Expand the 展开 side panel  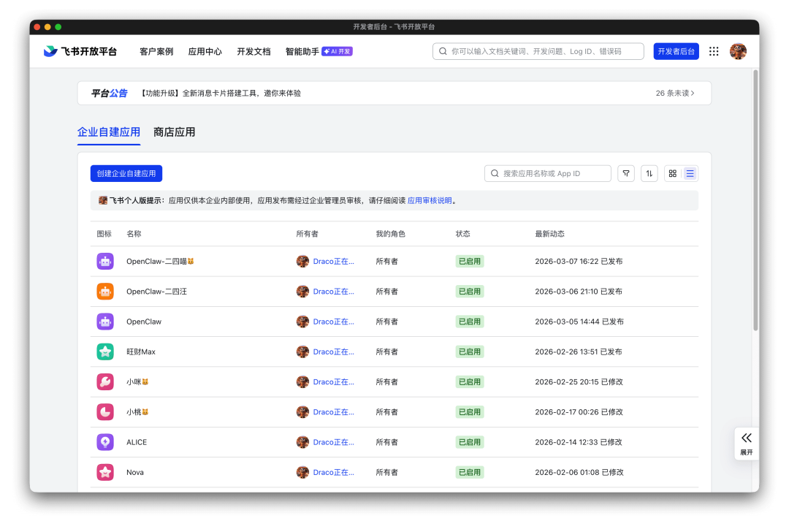(x=746, y=443)
